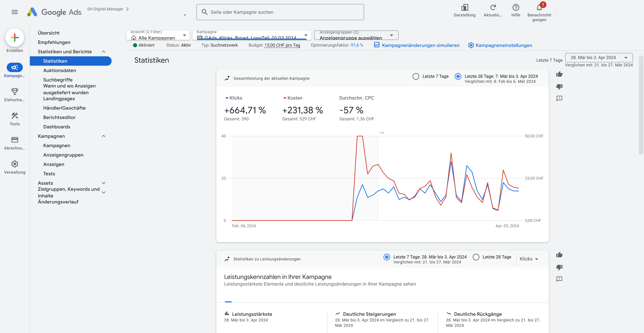Open the Ansicht Alle Kampagnen dropdown
The width and height of the screenshot is (644, 333).
[158, 35]
